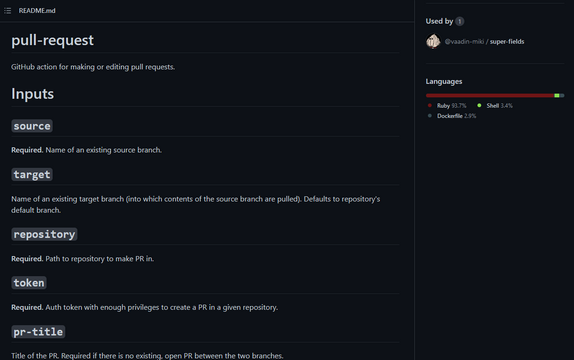Screen dimensions: 574x360
Task: Open the Used by heading link
Action: tap(439, 21)
